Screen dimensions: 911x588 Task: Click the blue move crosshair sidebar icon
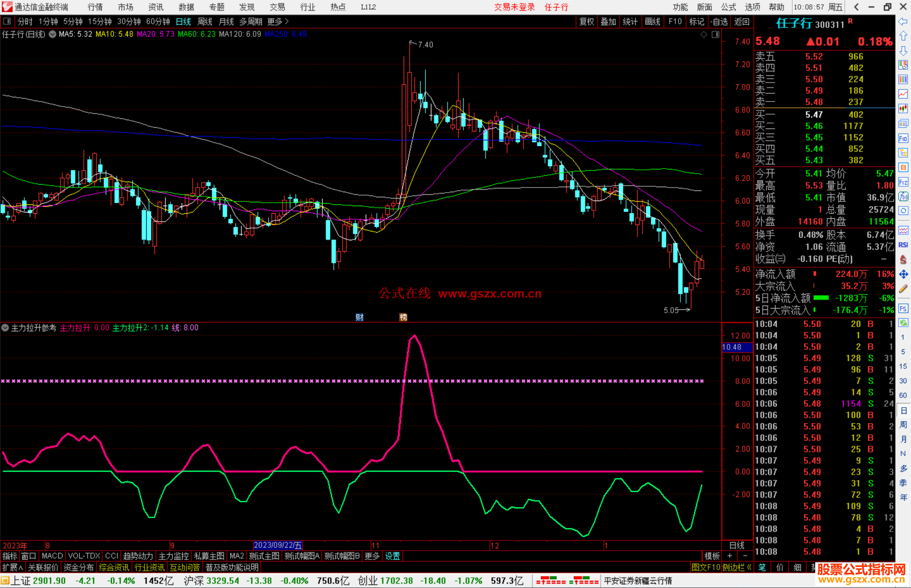tap(903, 274)
